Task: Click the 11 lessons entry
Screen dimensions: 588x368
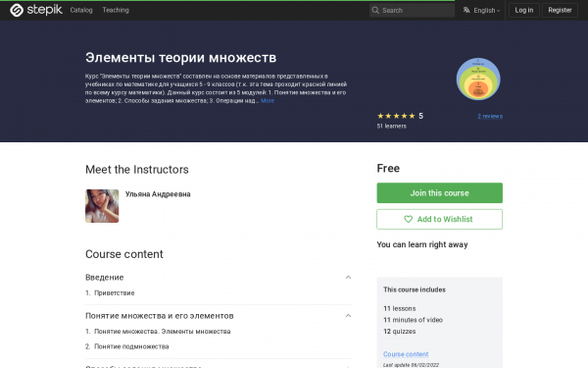Action: tap(400, 308)
